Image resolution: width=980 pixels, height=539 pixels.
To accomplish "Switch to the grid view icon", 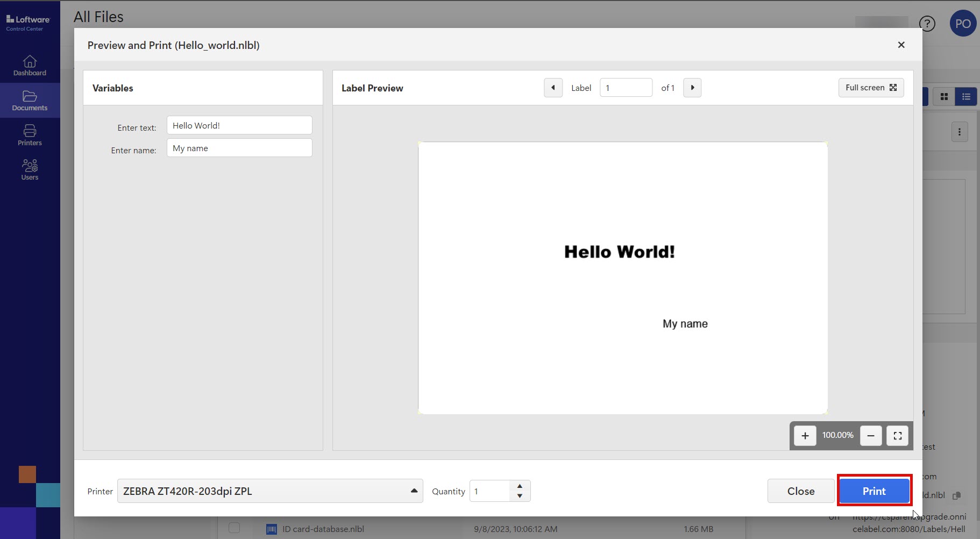I will 943,97.
